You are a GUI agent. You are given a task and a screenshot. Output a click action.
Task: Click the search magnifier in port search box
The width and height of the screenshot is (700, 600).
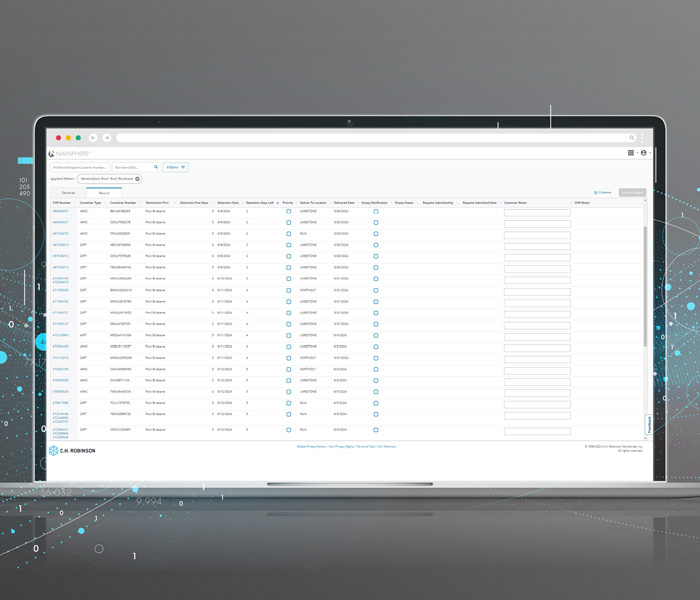coord(155,167)
